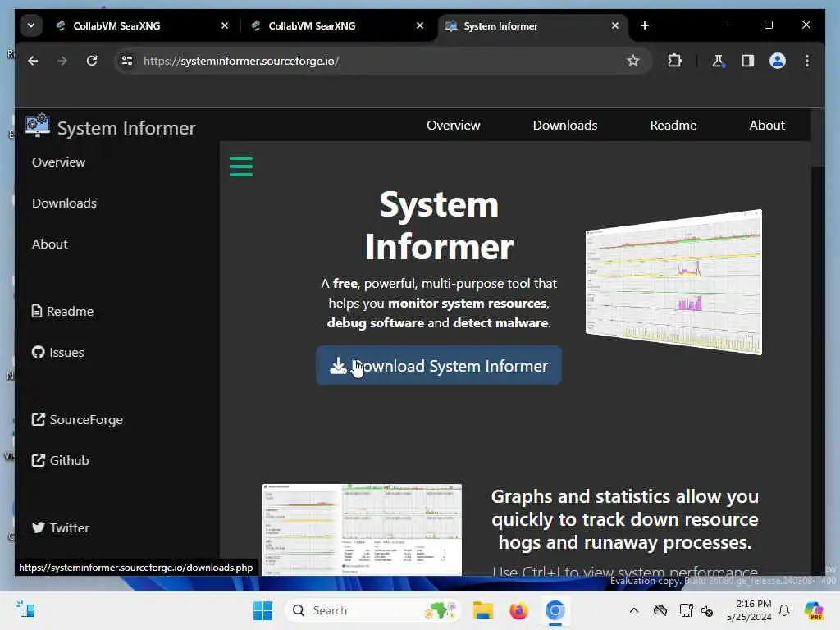Open Readme in top navigation bar

pos(673,126)
